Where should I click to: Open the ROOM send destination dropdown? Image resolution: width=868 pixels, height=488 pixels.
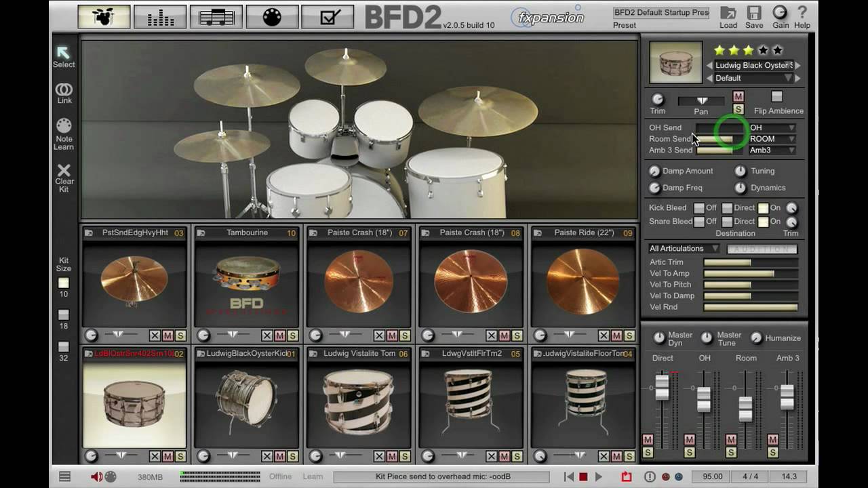tap(772, 139)
